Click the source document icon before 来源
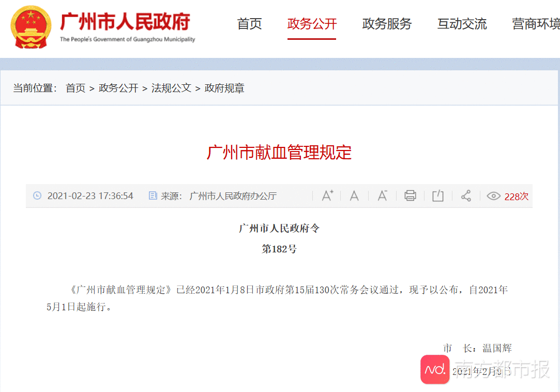The height and width of the screenshot is (392, 560). 153,195
